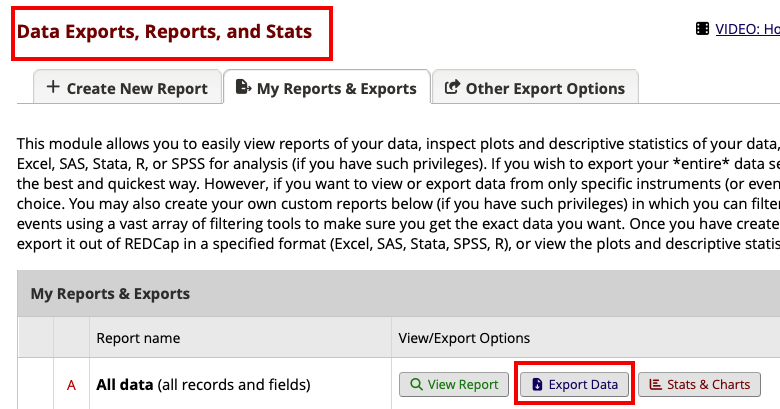Click the magnifier icon in View Report button
The width and height of the screenshot is (780, 409).
(x=416, y=384)
